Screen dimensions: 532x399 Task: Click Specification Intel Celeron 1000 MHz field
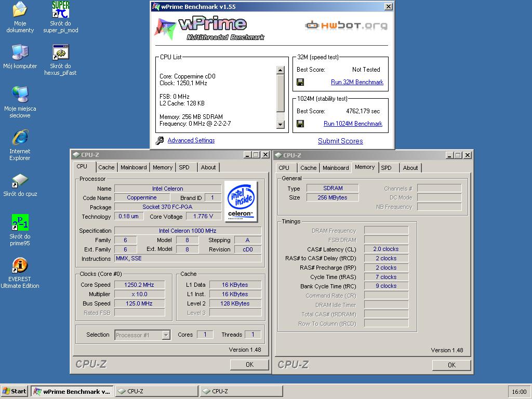pos(188,231)
